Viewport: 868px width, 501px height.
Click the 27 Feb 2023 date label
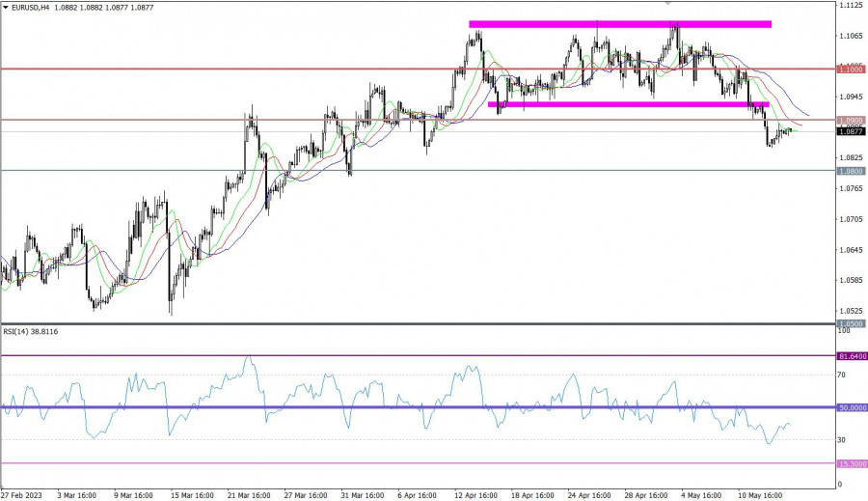pos(21,495)
